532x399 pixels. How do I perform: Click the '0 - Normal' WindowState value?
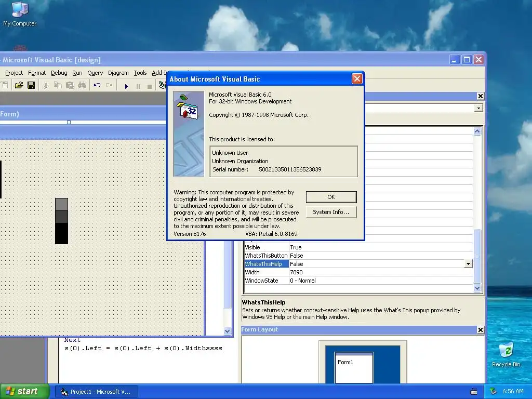[x=303, y=281]
